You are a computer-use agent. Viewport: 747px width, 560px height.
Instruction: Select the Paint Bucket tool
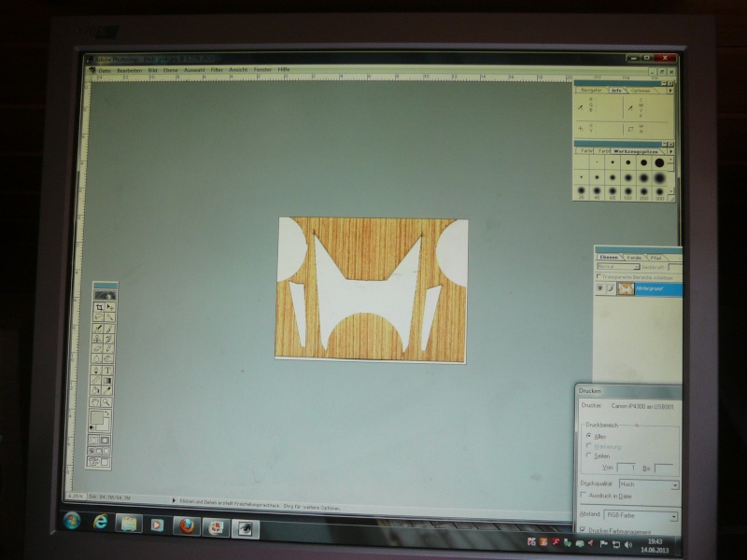[96, 390]
